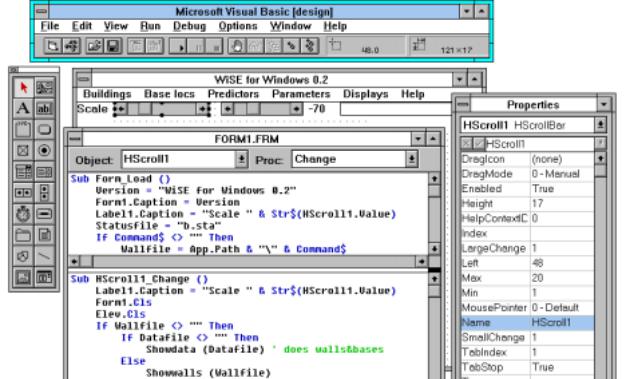Click the Save Project floppy icon
The image size is (624, 379).
(x=113, y=46)
